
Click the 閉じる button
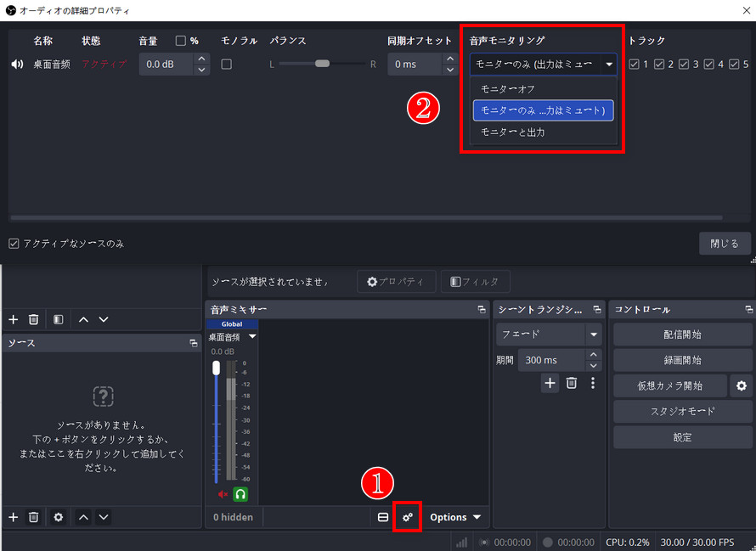(x=724, y=244)
